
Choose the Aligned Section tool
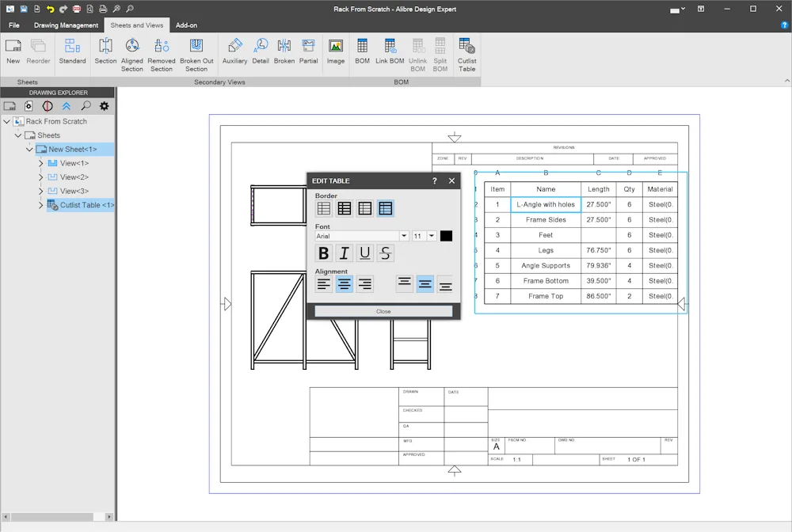tap(131, 55)
